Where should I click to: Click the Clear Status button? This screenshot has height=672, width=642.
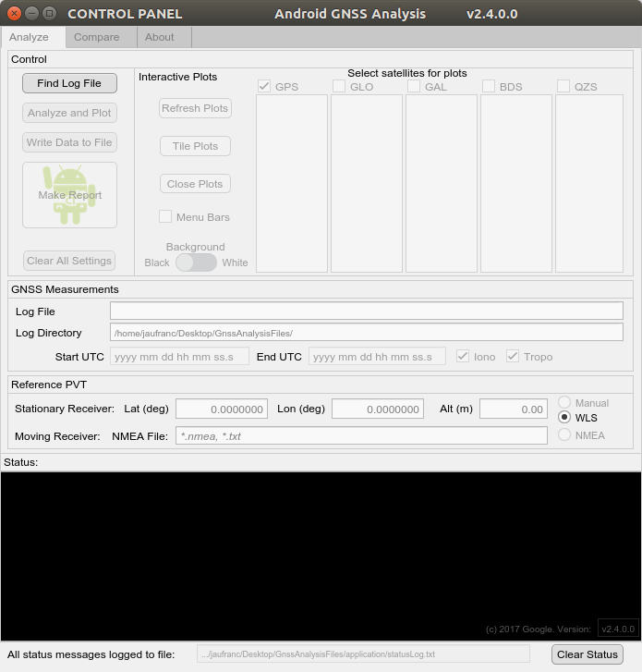(587, 654)
